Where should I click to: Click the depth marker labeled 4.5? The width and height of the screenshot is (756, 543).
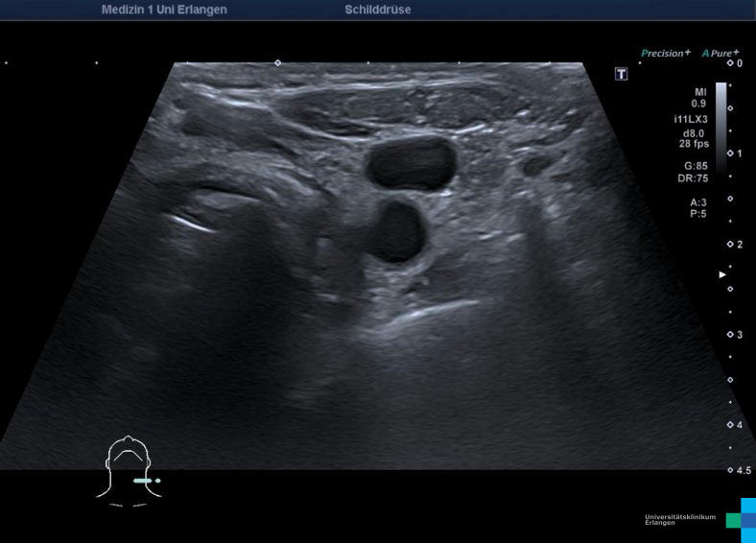tap(738, 470)
